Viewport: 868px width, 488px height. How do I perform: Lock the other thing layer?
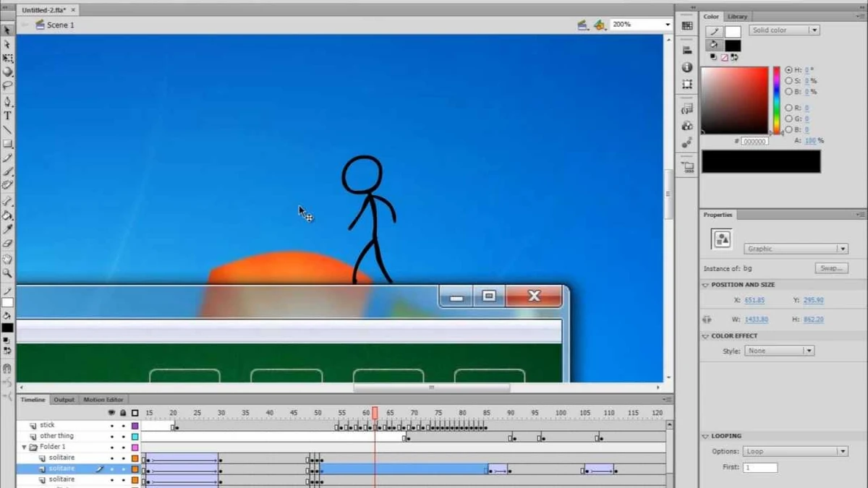pos(123,436)
